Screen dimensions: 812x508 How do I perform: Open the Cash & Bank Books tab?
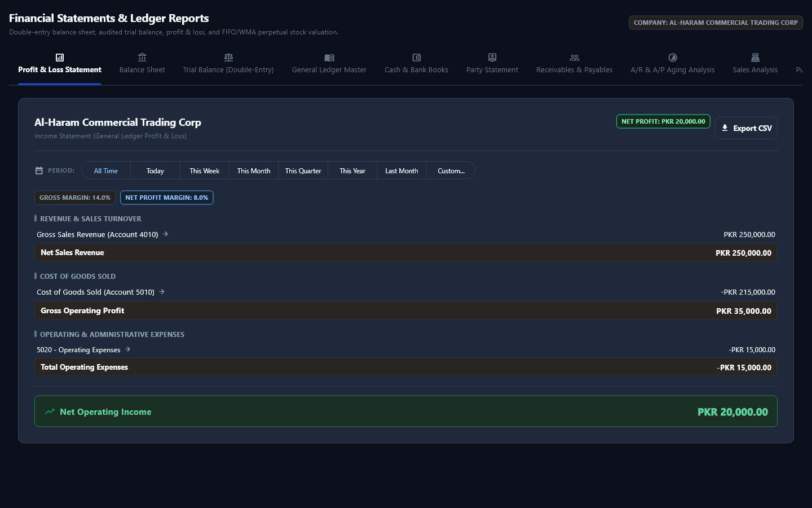click(x=417, y=65)
